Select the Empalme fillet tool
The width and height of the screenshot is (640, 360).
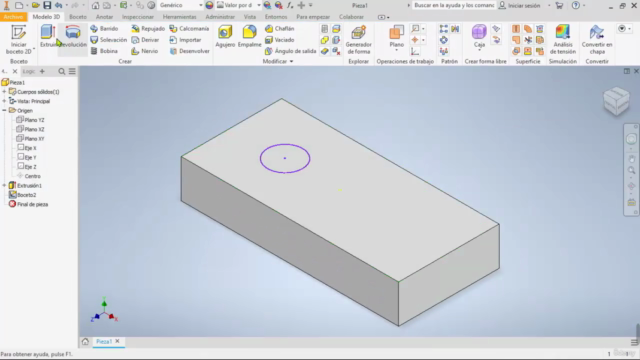pos(249,36)
